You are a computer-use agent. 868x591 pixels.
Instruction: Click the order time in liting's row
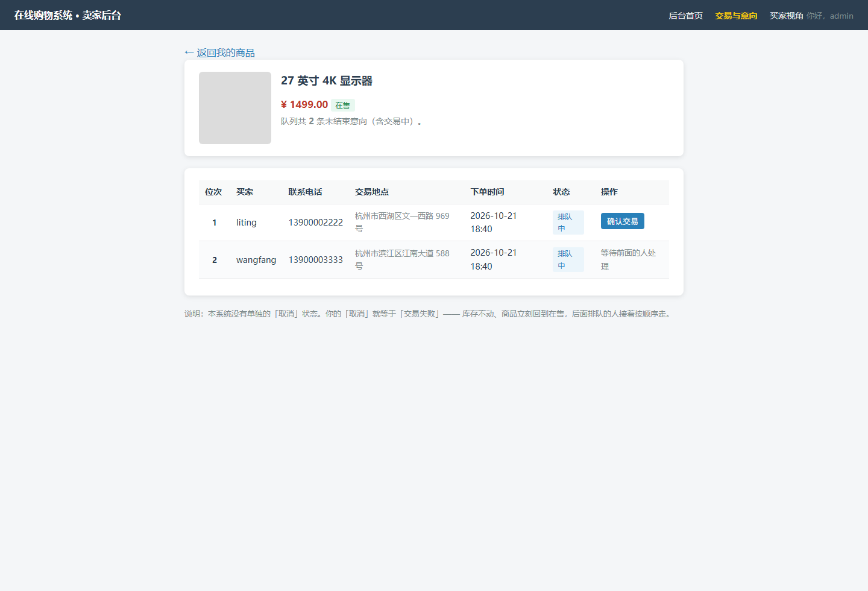pyautogui.click(x=493, y=223)
